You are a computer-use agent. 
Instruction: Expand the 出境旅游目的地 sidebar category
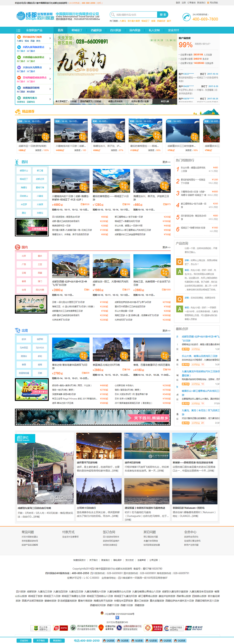click(x=50, y=89)
